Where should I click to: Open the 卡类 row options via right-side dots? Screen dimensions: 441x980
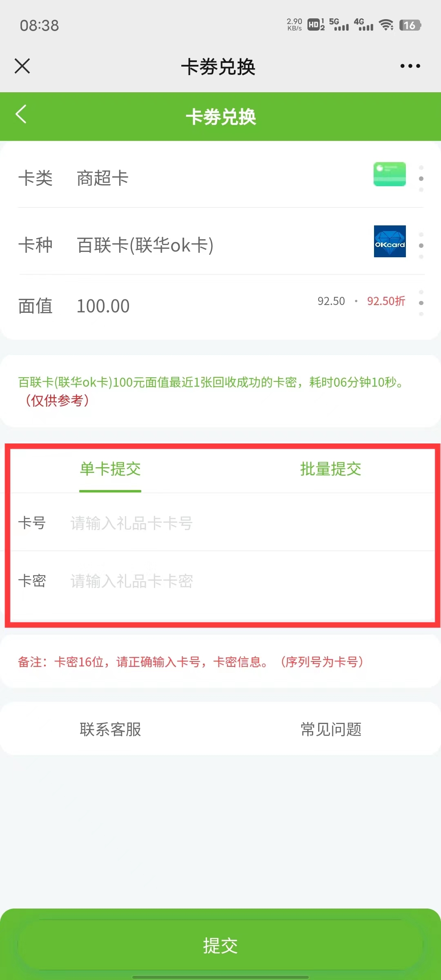(421, 178)
